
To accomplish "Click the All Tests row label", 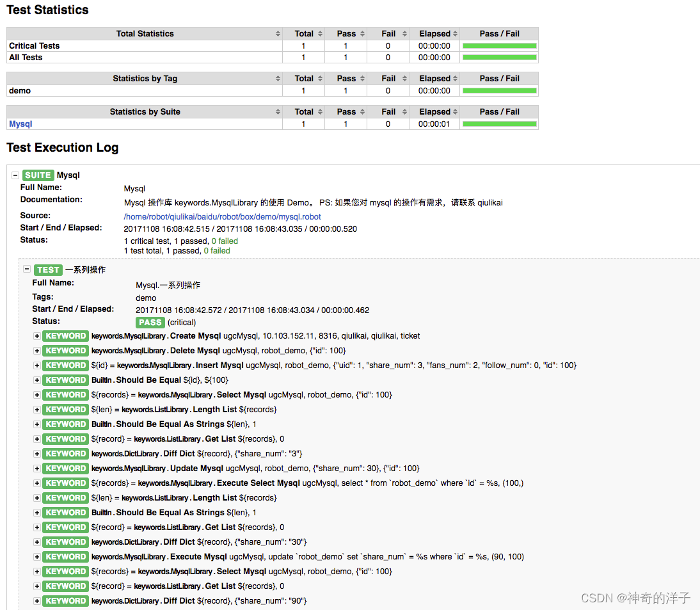I will 26,57.
